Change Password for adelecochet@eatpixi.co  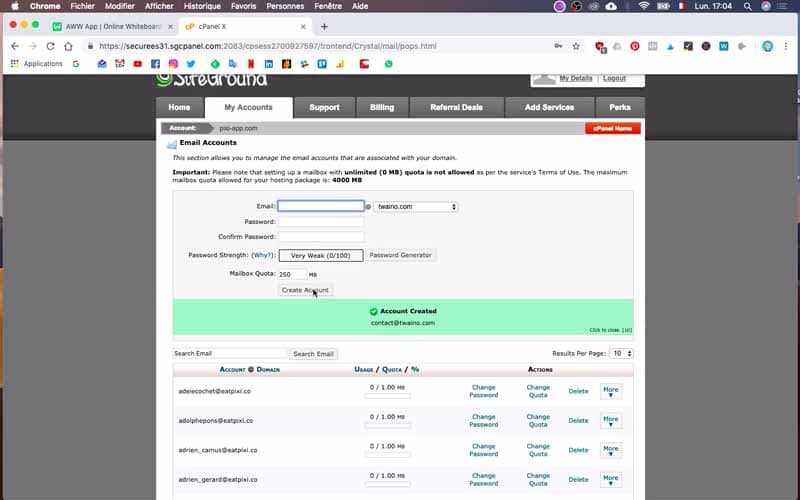point(483,391)
